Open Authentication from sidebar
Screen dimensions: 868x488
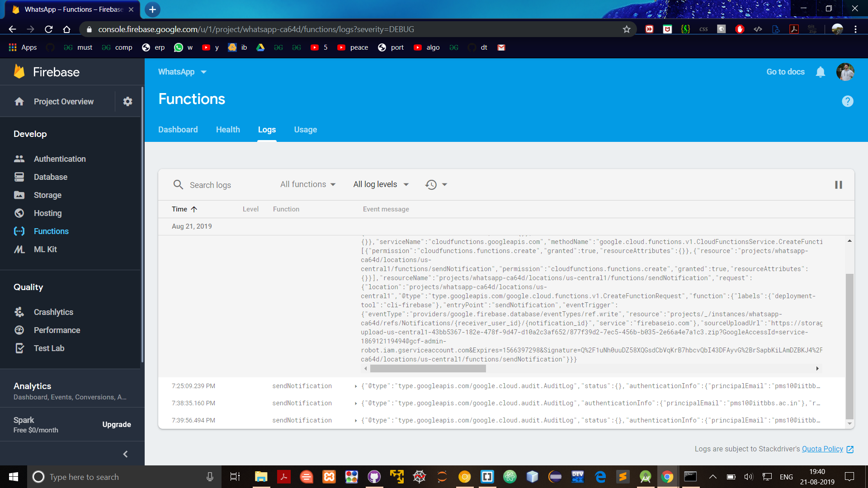[x=60, y=159]
